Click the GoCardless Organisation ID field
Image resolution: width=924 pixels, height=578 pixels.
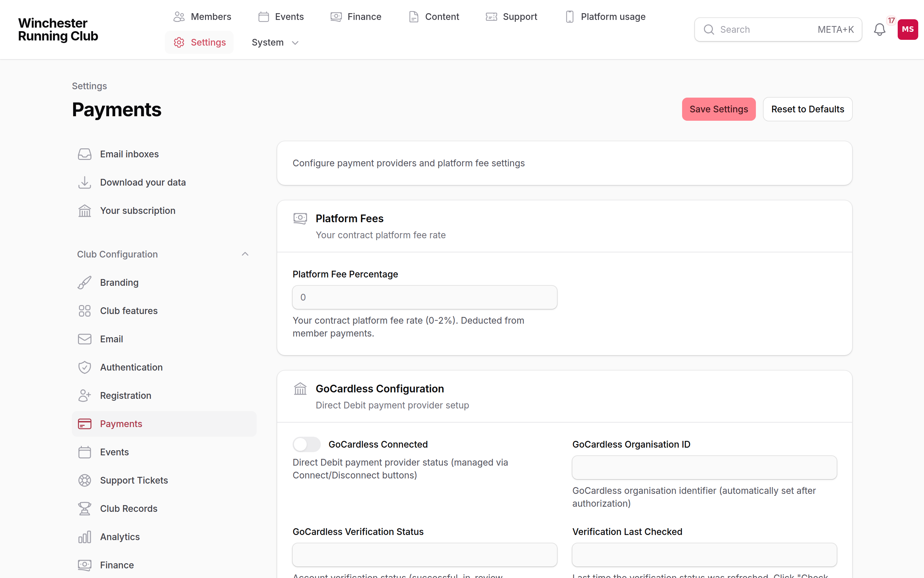point(704,468)
